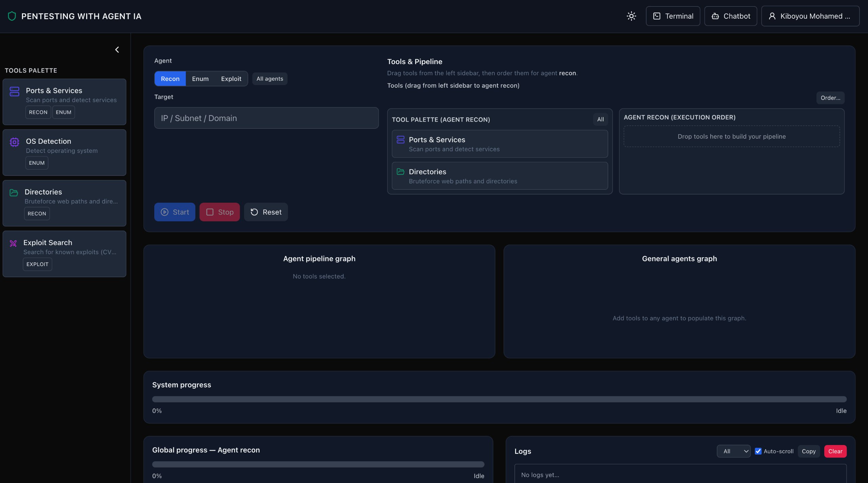Toggle the All filter in the tool palette
Image resolution: width=868 pixels, height=483 pixels.
pos(600,119)
